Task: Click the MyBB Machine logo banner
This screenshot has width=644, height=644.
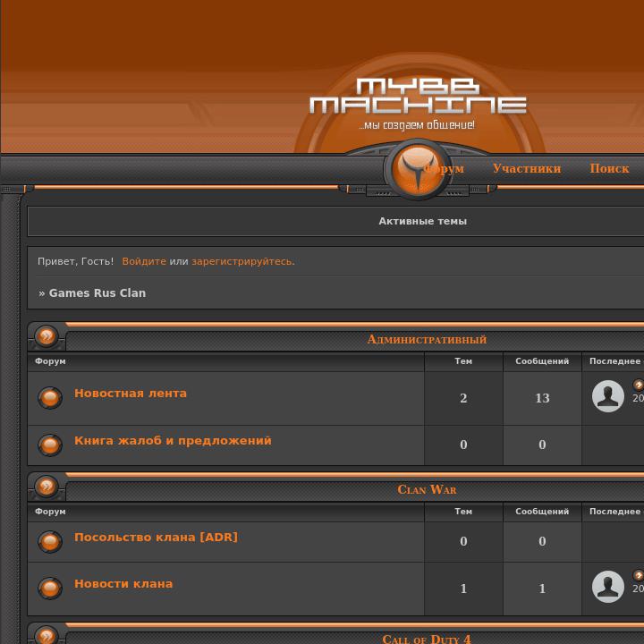Action: (x=418, y=105)
